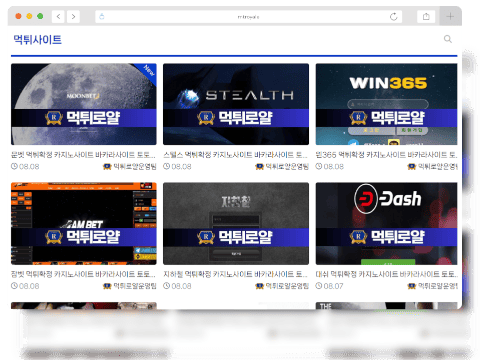Open the share button in browser toolbar
Image resolution: width=480 pixels, height=360 pixels.
[x=426, y=16]
